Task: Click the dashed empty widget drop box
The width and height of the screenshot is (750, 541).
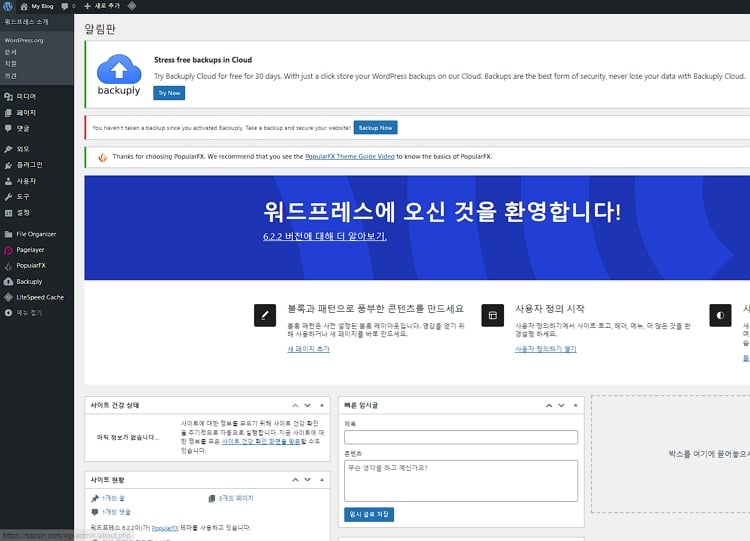Action: click(671, 454)
